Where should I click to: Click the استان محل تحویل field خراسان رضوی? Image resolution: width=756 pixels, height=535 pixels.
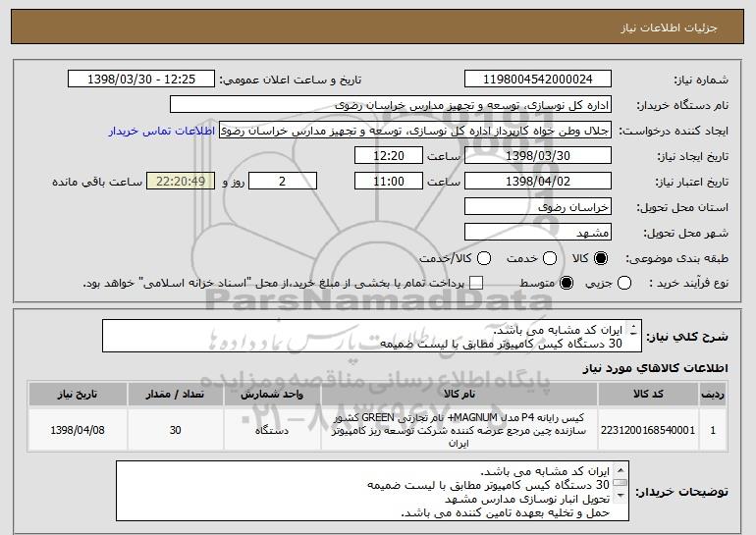(x=538, y=207)
